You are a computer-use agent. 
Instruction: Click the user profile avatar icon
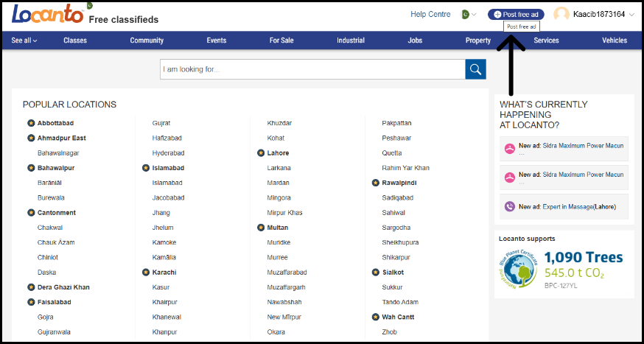[561, 14]
